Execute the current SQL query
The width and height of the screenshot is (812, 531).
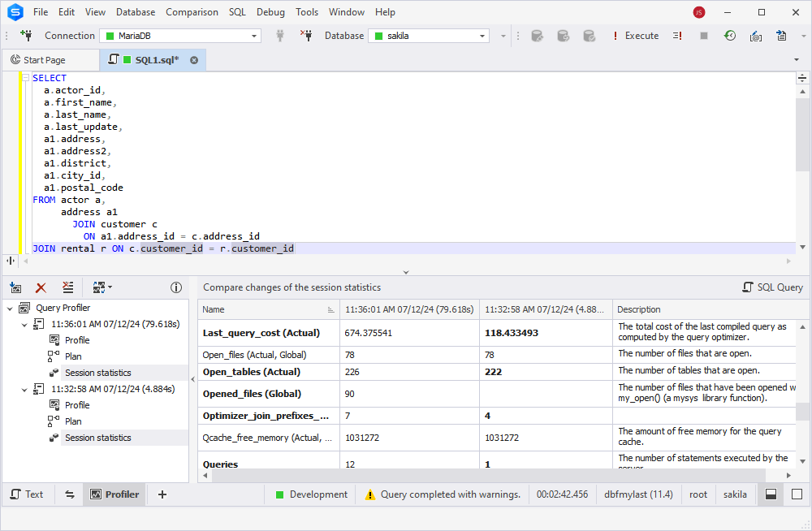[638, 36]
